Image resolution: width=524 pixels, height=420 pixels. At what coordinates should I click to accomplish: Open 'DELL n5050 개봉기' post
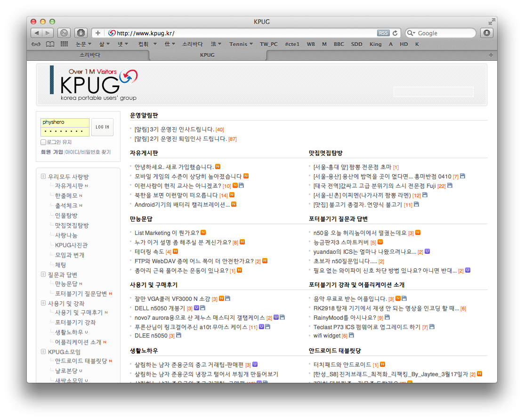pyautogui.click(x=160, y=308)
